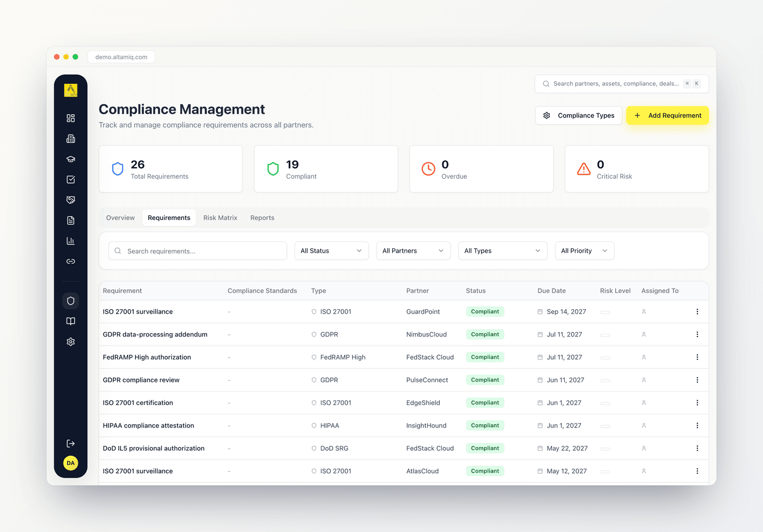Expand the All Status dropdown
The image size is (763, 532).
[x=331, y=250]
